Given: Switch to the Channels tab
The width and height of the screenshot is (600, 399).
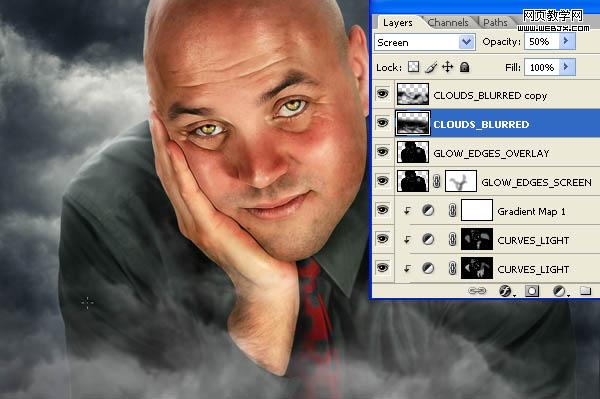Looking at the screenshot, I should pos(448,23).
